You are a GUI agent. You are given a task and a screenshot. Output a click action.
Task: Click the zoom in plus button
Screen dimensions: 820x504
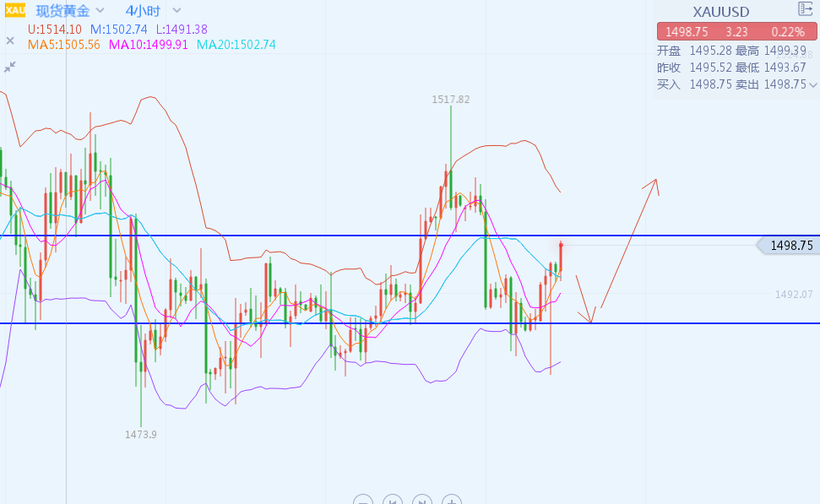point(451,501)
